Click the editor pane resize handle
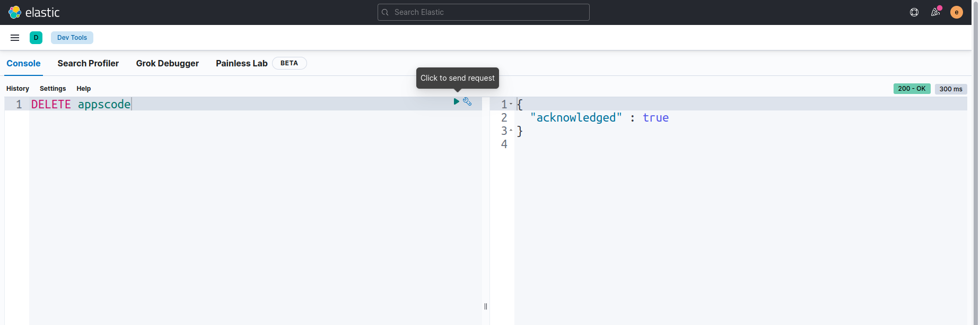 pyautogui.click(x=486, y=306)
